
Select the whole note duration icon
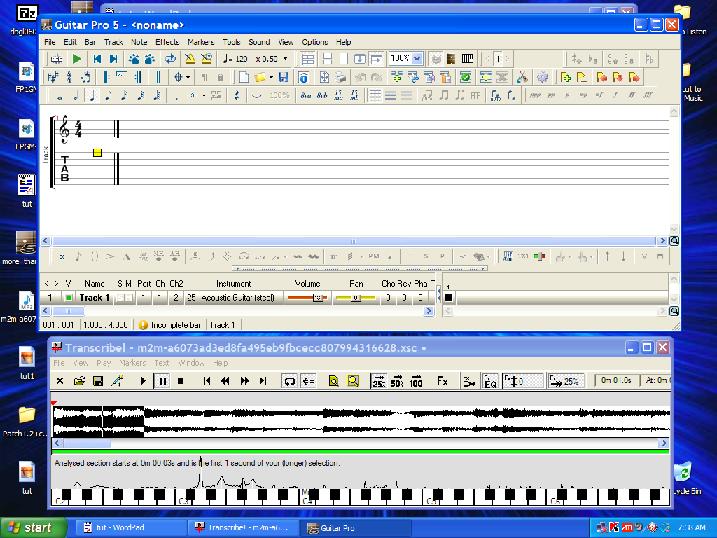click(59, 96)
